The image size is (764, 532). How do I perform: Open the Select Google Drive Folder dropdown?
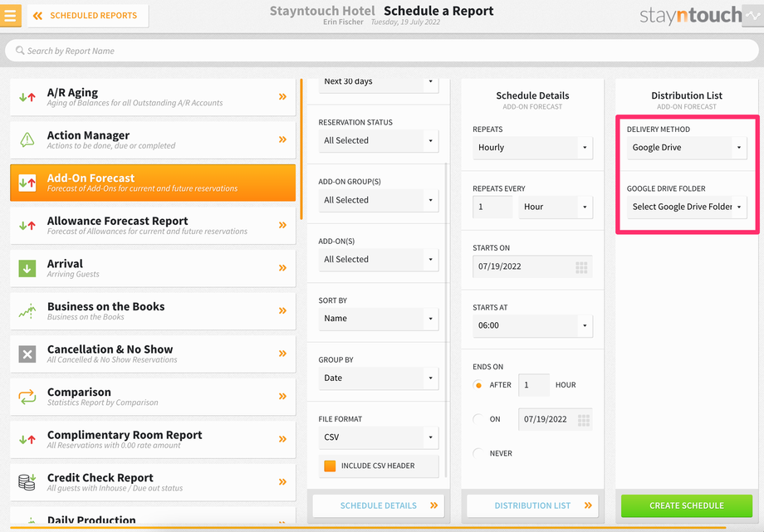coord(687,207)
